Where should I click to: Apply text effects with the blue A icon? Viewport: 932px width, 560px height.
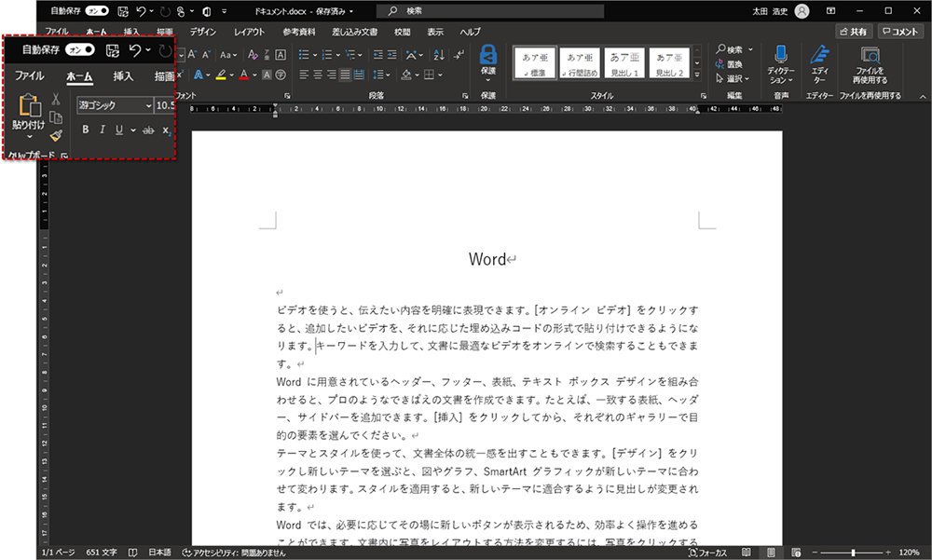[198, 75]
